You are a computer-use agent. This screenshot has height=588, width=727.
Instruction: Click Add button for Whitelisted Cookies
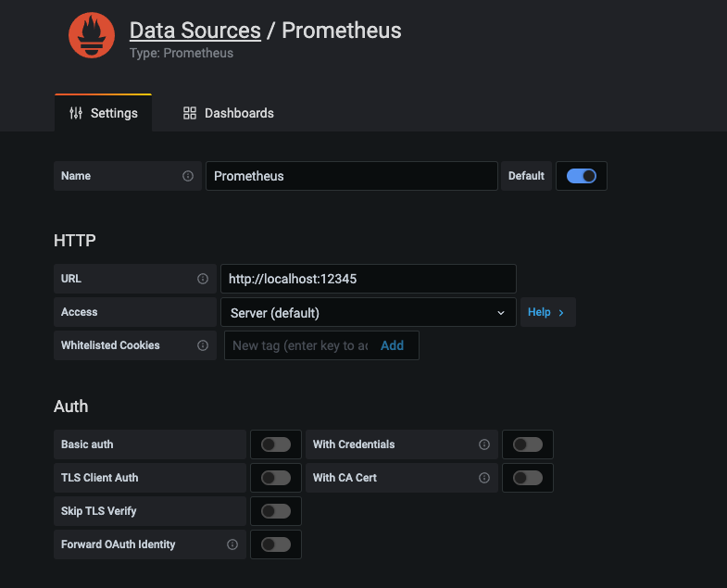392,345
